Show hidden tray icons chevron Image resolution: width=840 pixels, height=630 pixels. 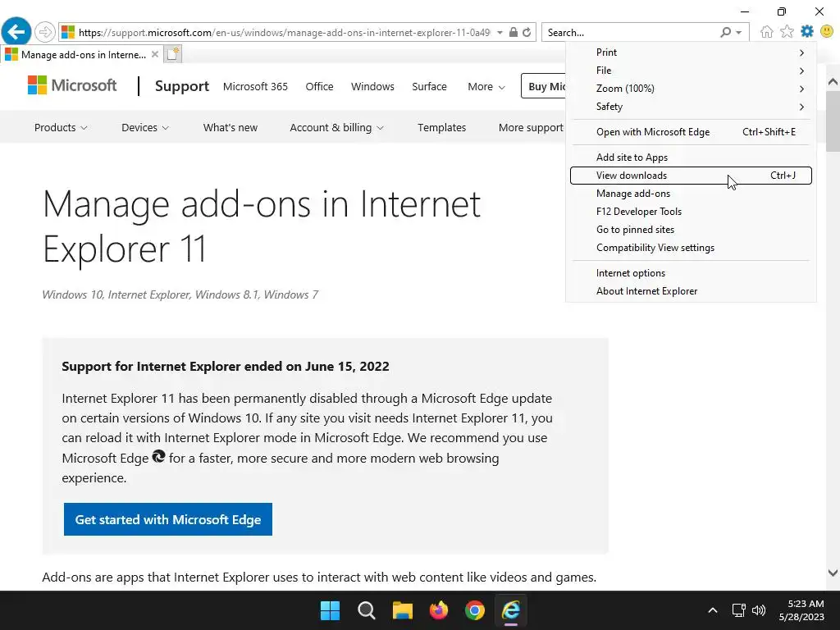coord(713,610)
